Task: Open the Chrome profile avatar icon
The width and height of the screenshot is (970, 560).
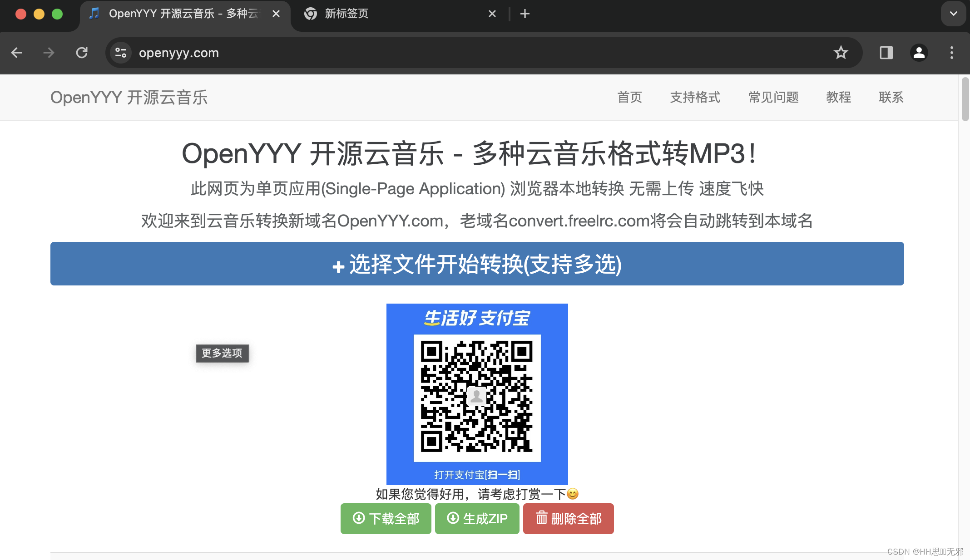Action: 919,53
